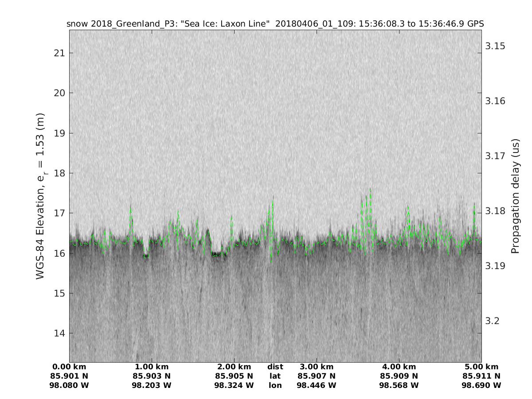This screenshot has height=399, width=532.
Task: Select the "5.00 km" distance label
Action: click(x=481, y=367)
